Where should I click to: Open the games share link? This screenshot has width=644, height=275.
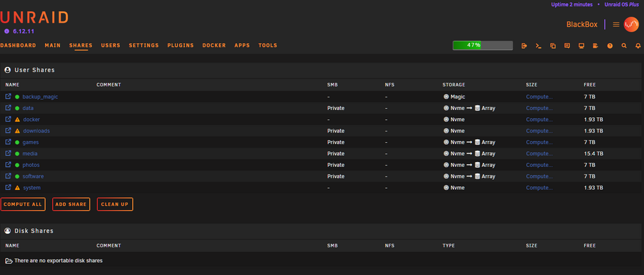click(30, 142)
